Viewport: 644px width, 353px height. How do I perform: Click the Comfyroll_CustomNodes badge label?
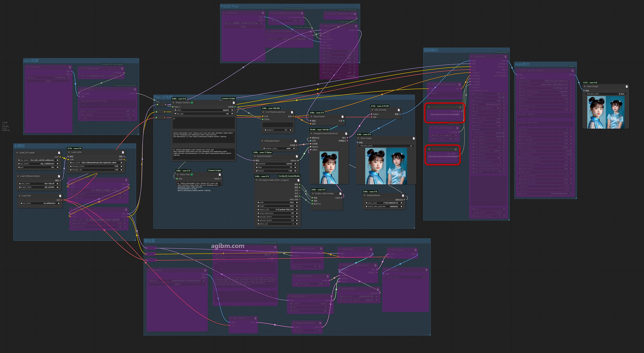pyautogui.click(x=289, y=176)
